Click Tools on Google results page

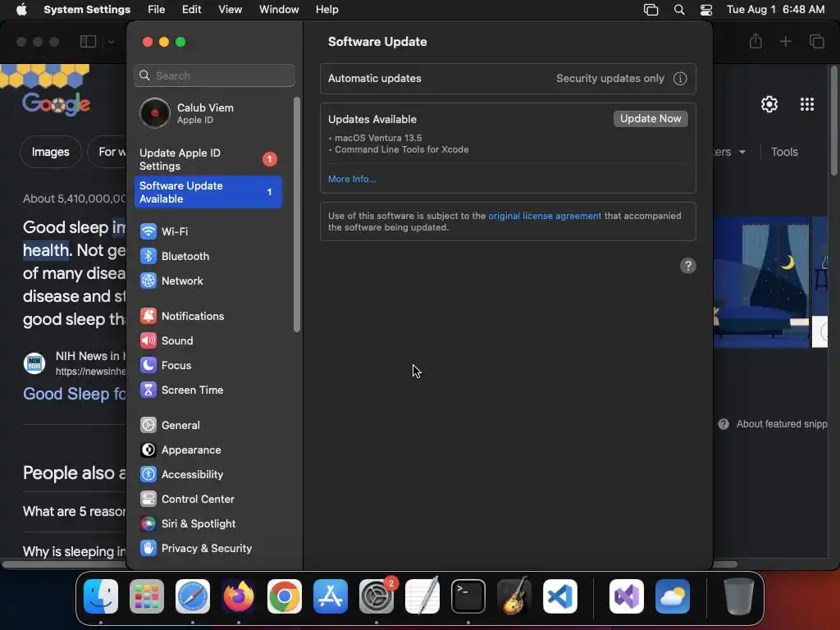coord(784,152)
